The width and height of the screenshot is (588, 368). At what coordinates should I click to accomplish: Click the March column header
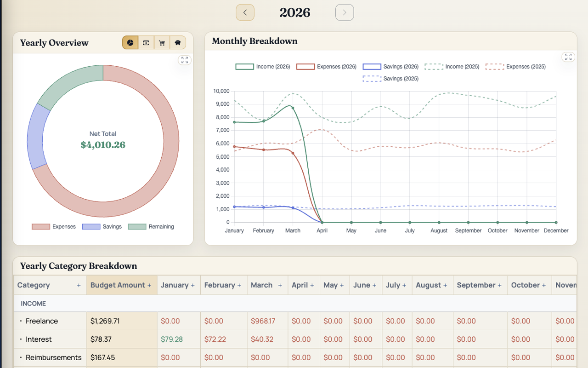(261, 285)
